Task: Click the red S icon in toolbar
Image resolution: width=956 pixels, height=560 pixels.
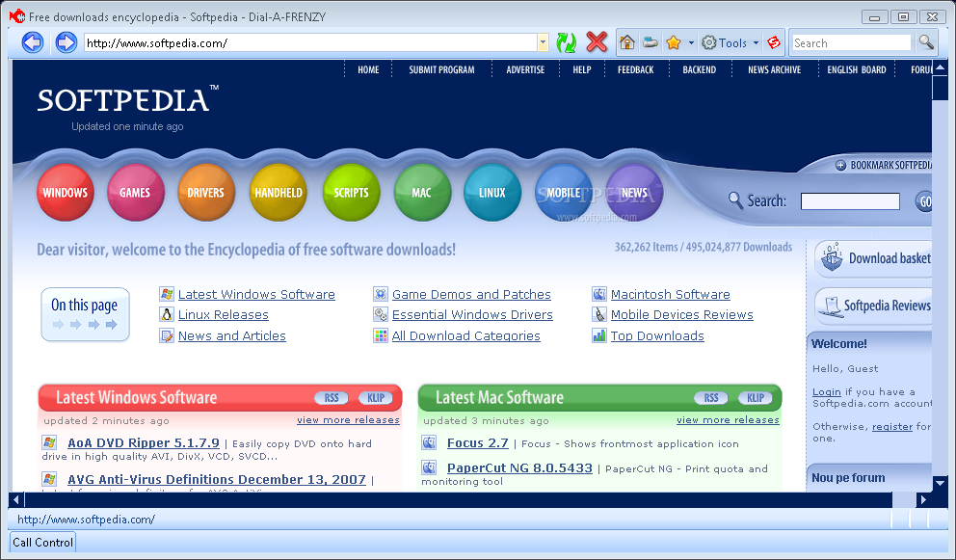Action: point(774,42)
